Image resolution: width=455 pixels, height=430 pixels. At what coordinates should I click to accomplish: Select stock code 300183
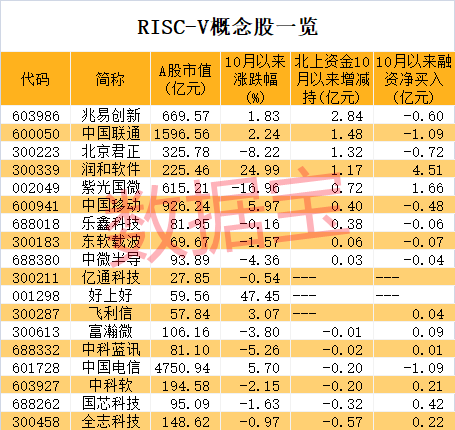[36, 242]
